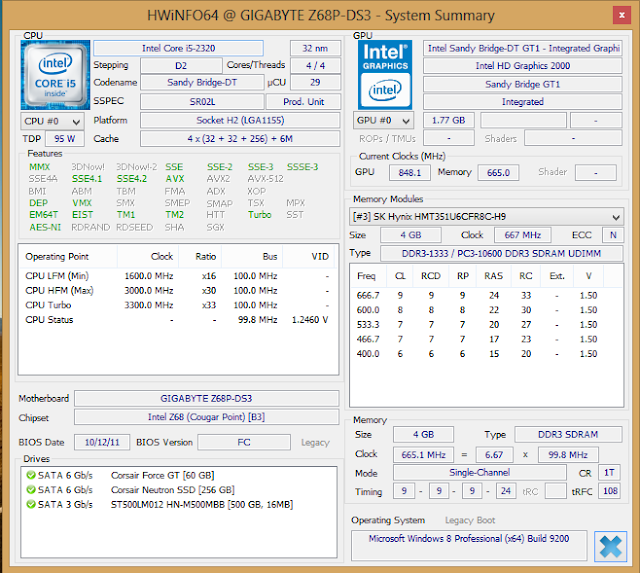Click the SR02L SSPEC field

pyautogui.click(x=202, y=102)
